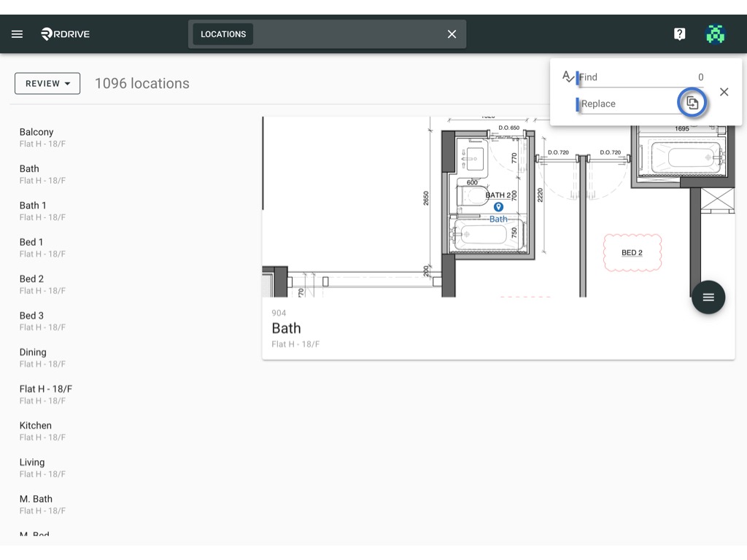Open the hamburger navigation menu
Screen dimensions: 747x560
(18, 34)
